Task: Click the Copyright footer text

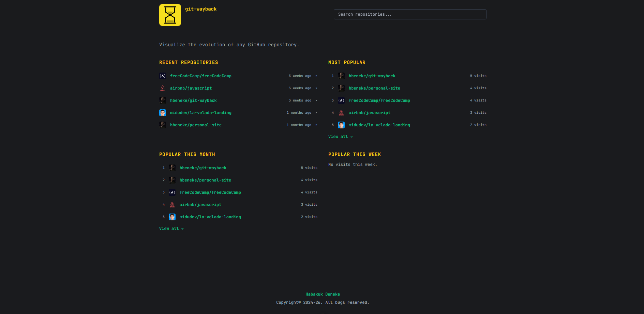Action: click(x=323, y=302)
